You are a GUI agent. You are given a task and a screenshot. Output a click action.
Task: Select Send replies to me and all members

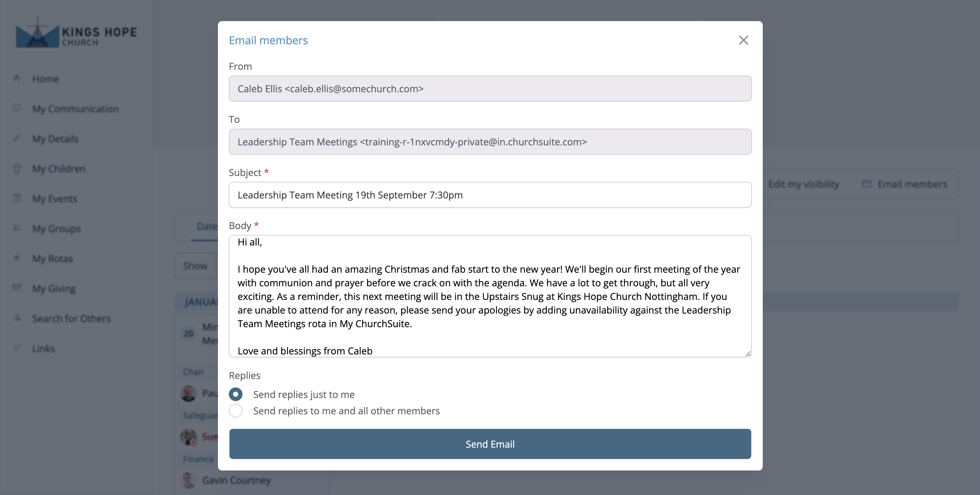[236, 411]
